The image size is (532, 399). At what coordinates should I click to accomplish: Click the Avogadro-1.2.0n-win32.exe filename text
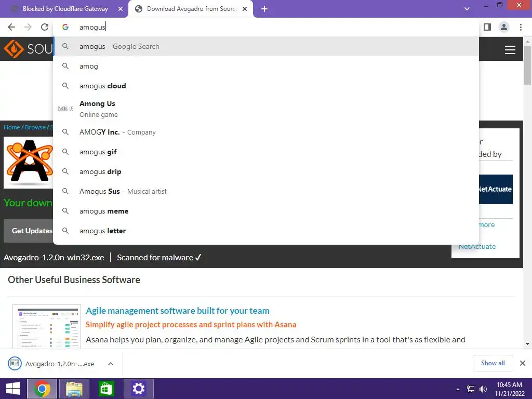(54, 258)
